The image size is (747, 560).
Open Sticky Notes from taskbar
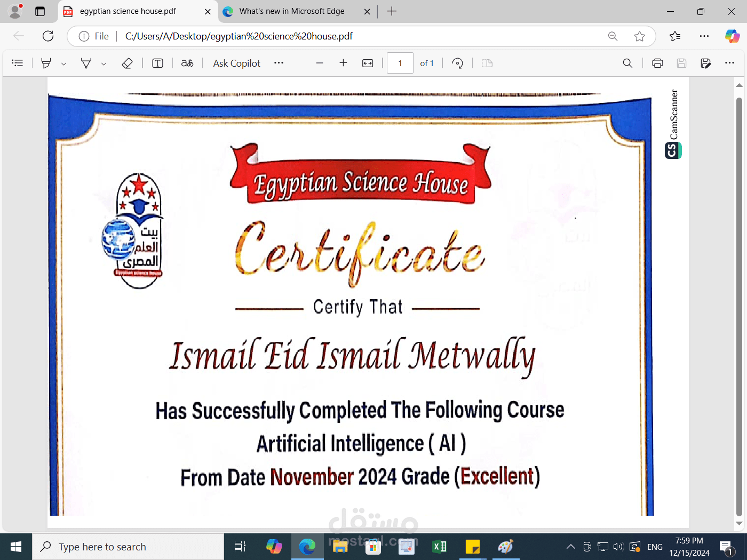point(473,547)
